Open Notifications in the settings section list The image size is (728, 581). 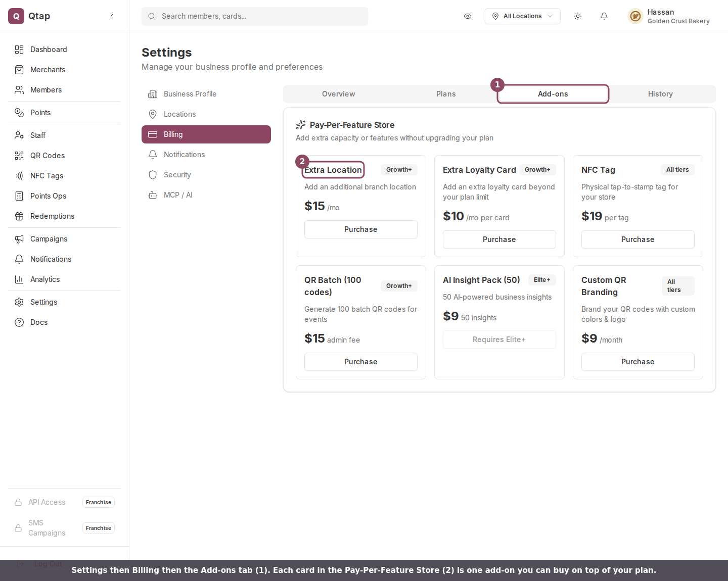[x=206, y=155]
